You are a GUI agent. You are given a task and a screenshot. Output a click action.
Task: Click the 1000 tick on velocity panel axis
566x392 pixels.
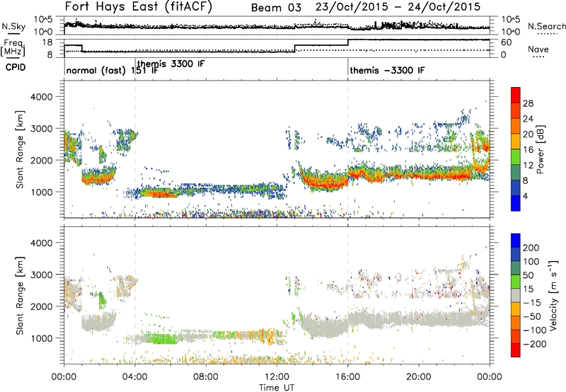click(x=41, y=338)
